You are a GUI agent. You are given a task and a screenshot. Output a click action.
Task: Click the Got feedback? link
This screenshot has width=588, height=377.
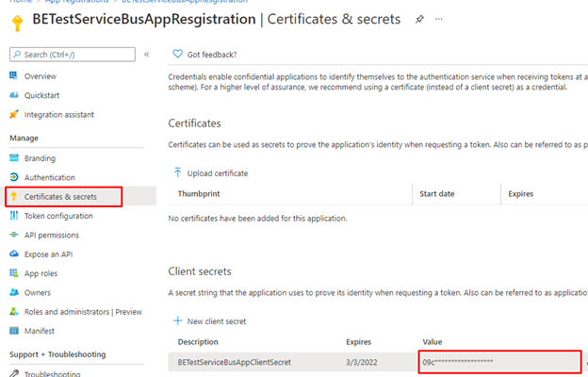click(212, 55)
